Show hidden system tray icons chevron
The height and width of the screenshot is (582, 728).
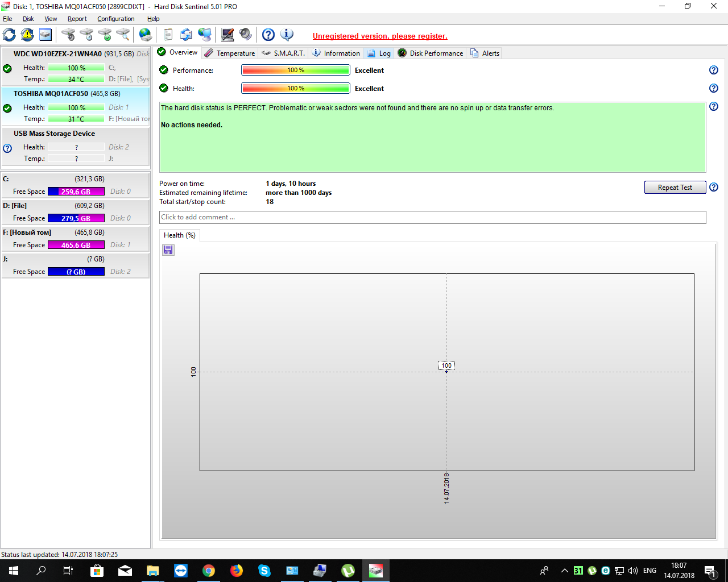pos(564,571)
